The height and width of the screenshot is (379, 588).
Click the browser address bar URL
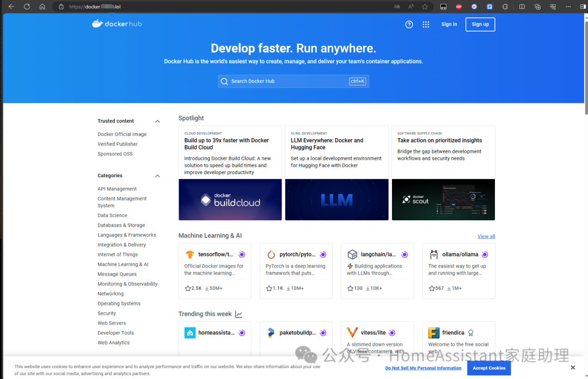click(x=95, y=7)
